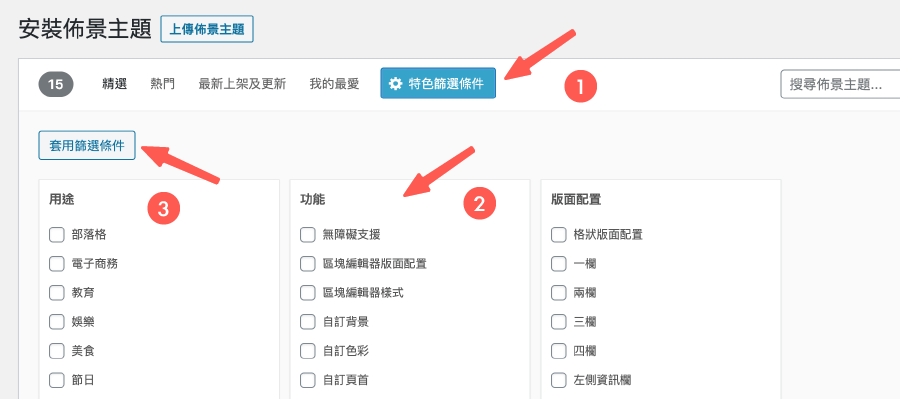Enable the 電子商務 filter checkbox
900x399 pixels.
click(56, 264)
